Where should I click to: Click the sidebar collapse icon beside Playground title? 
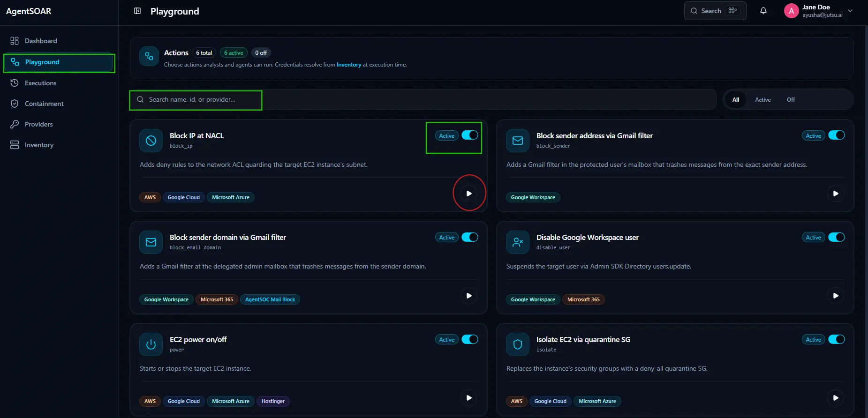click(137, 11)
